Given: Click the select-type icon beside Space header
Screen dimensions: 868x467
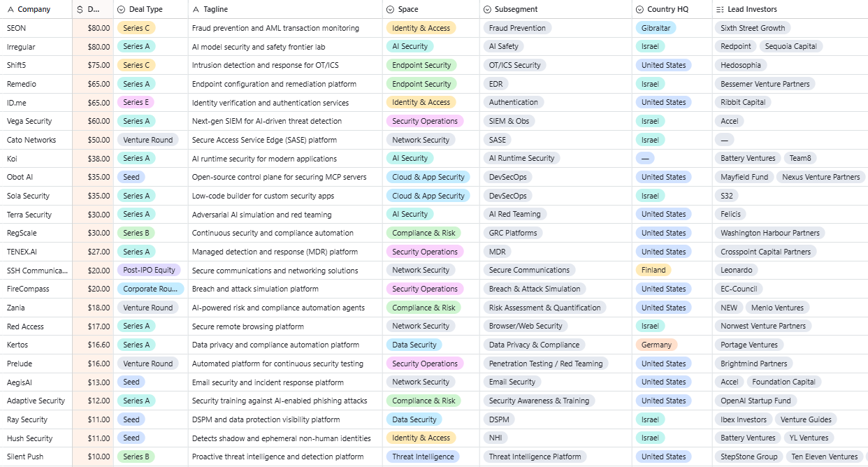Looking at the screenshot, I should point(390,9).
